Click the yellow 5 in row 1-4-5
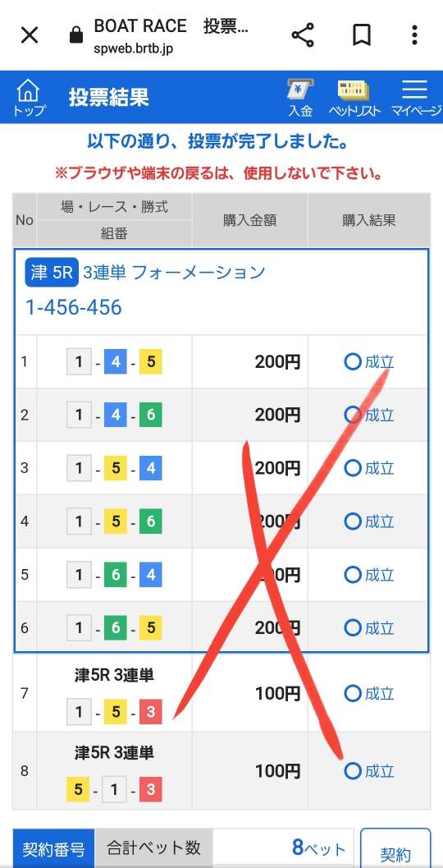 tap(151, 362)
